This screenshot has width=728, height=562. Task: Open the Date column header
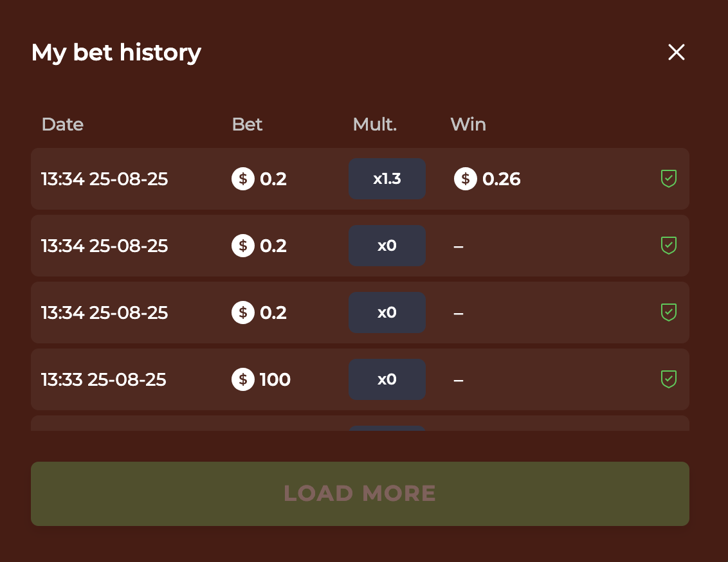pos(62,124)
